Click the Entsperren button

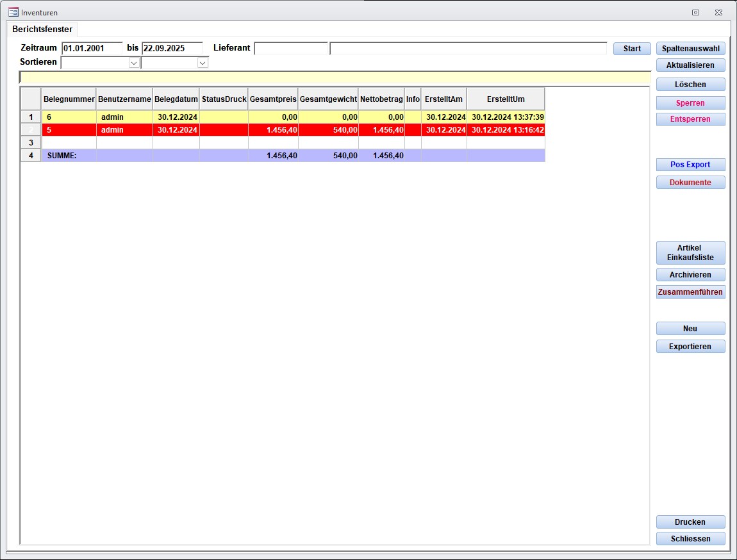click(690, 119)
